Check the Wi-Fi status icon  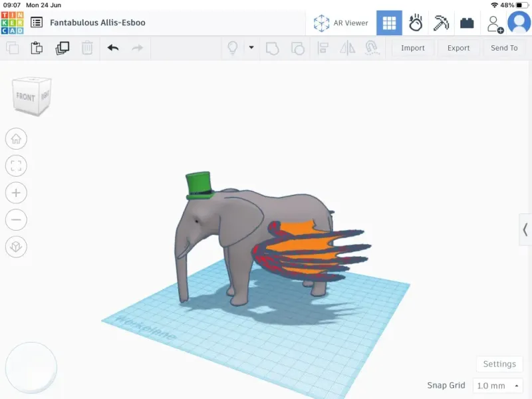pyautogui.click(x=494, y=5)
